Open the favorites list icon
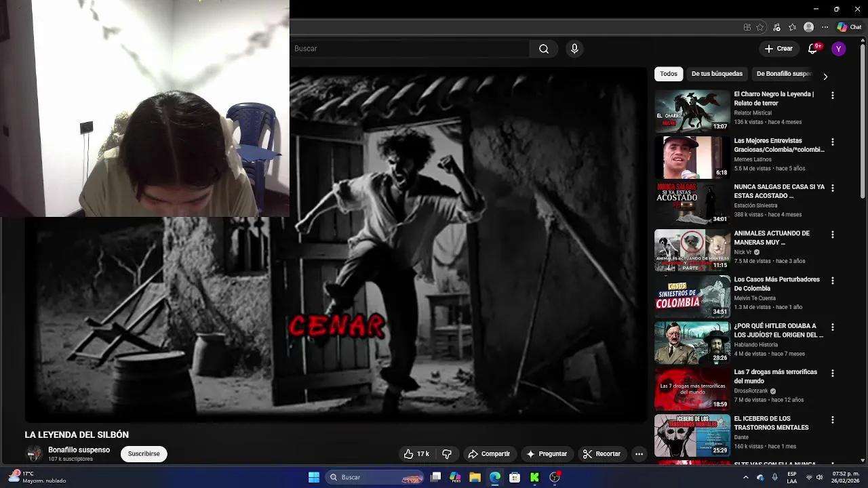 [x=792, y=27]
